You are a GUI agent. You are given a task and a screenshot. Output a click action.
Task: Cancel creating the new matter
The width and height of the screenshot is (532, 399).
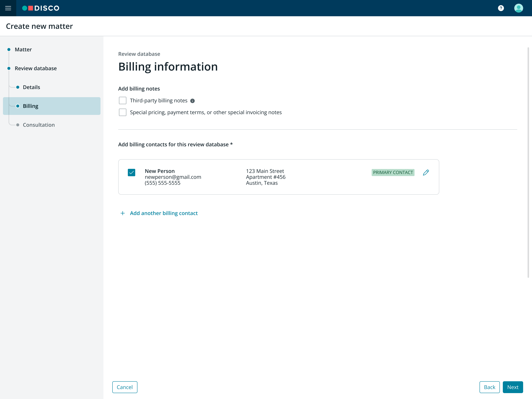pos(125,387)
